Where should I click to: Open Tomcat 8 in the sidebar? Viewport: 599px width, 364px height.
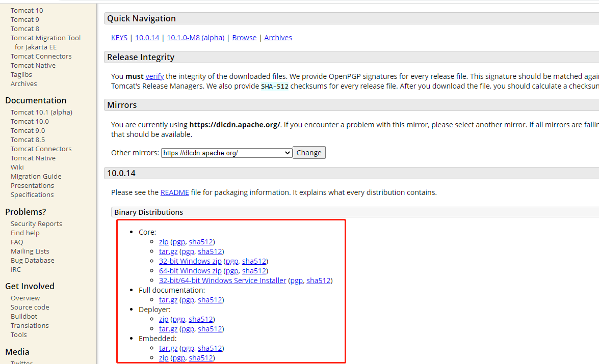25,29
